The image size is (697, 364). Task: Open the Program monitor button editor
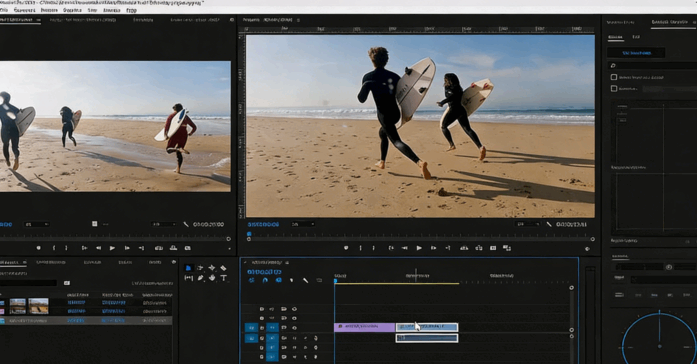587,249
